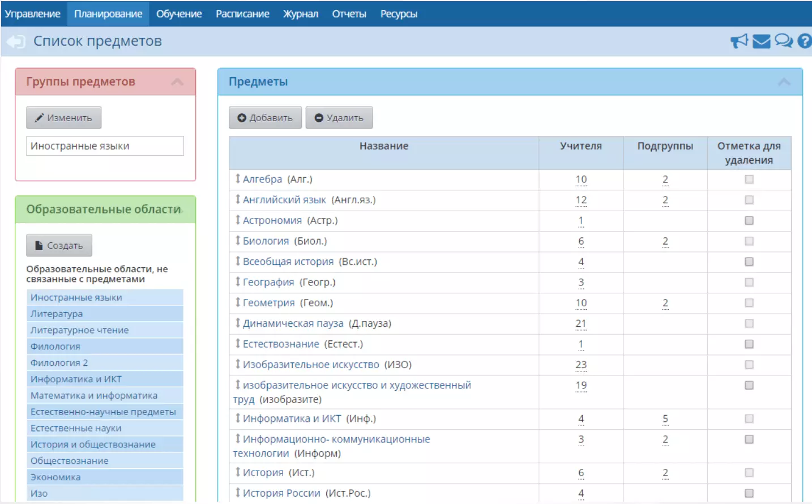Tick the deletion checkbox for Алгебра
812x504 pixels.
tap(749, 179)
